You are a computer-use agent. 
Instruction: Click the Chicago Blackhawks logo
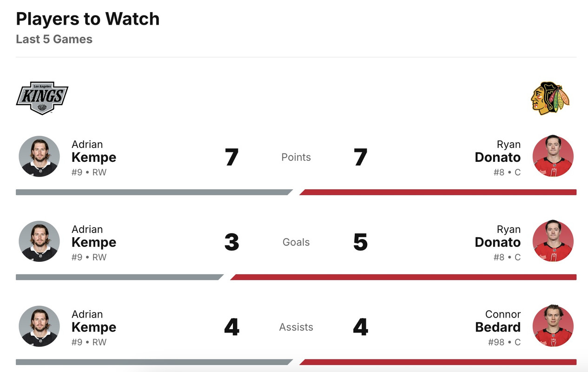(550, 98)
